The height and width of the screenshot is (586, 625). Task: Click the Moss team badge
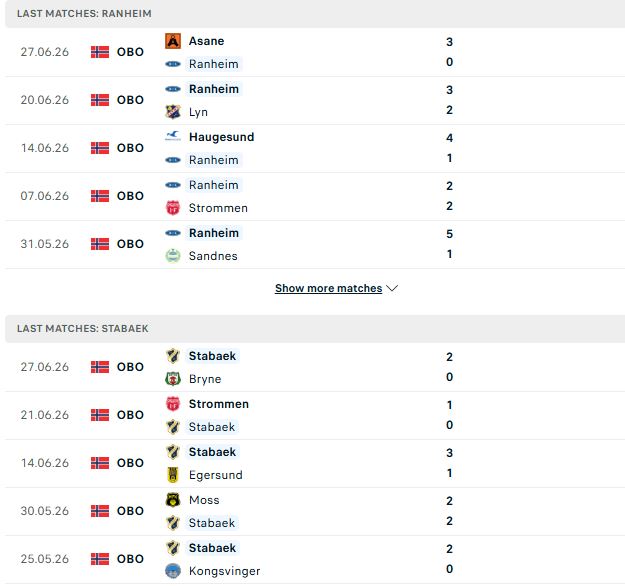click(x=173, y=500)
